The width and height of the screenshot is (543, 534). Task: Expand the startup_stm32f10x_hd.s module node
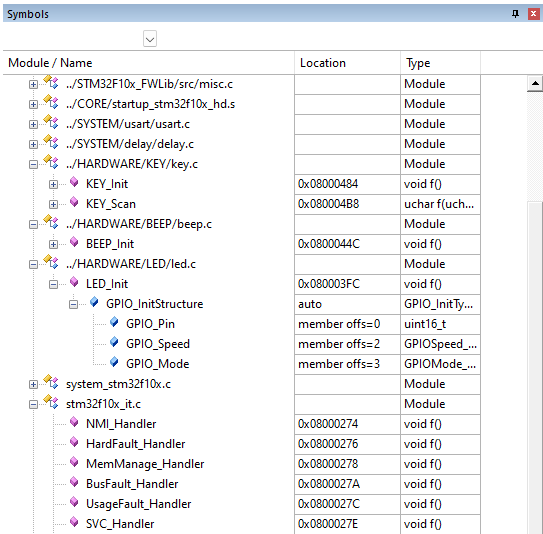[33, 105]
